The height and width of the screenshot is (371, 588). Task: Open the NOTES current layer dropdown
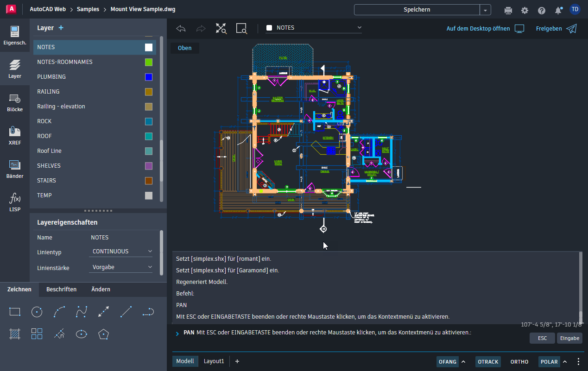(314, 28)
